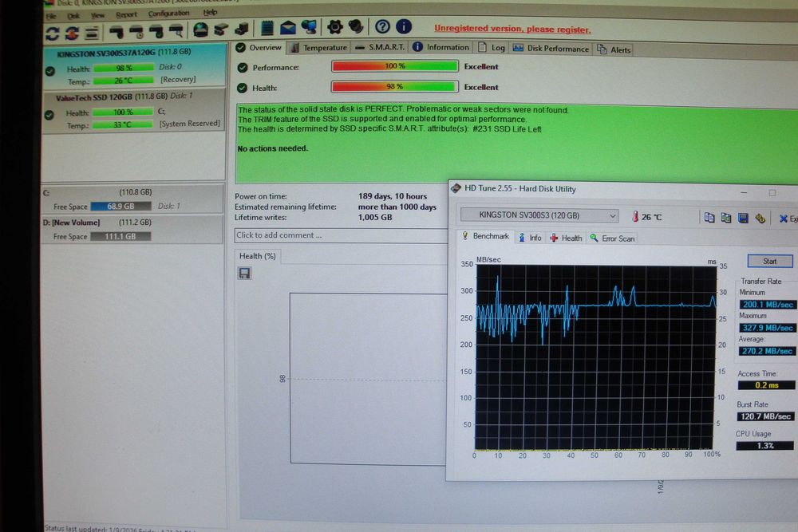Click the 327.9 MB/sec Maximum value

click(767, 328)
